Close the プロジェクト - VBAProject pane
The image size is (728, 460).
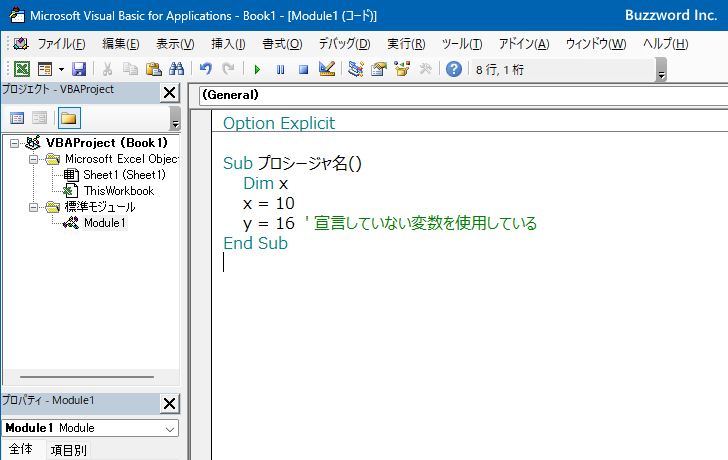tap(169, 92)
